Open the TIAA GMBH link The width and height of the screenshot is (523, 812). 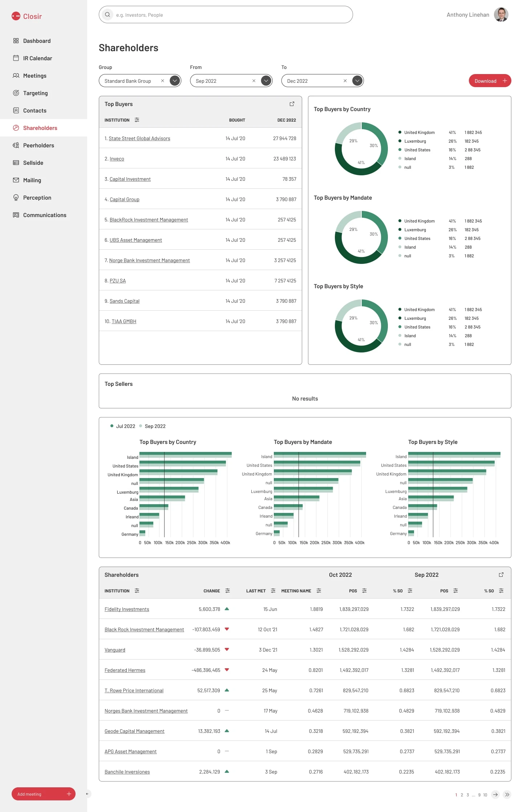click(x=124, y=321)
